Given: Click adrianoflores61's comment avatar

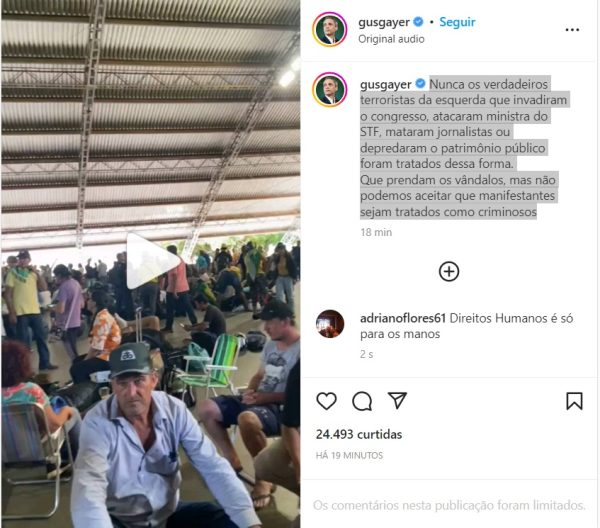Looking at the screenshot, I should 330,324.
